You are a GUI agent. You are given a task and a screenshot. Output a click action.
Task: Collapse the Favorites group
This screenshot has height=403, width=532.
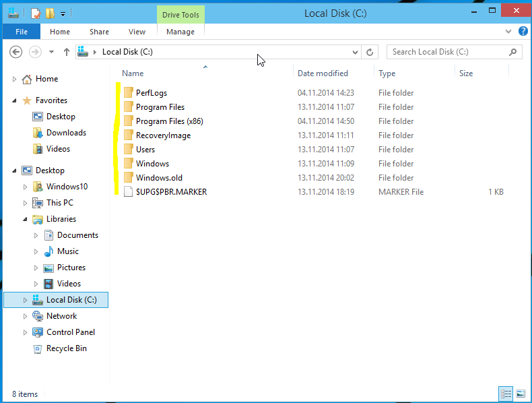pyautogui.click(x=14, y=100)
